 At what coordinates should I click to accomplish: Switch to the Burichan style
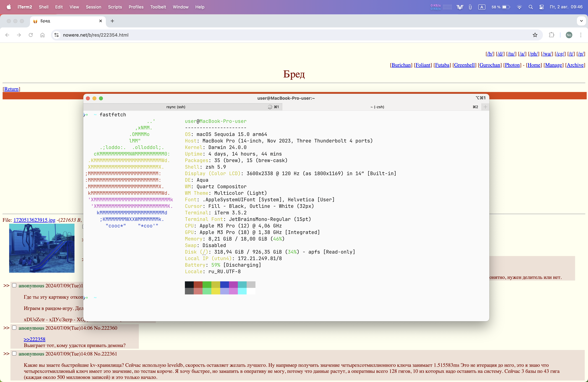[x=401, y=65]
